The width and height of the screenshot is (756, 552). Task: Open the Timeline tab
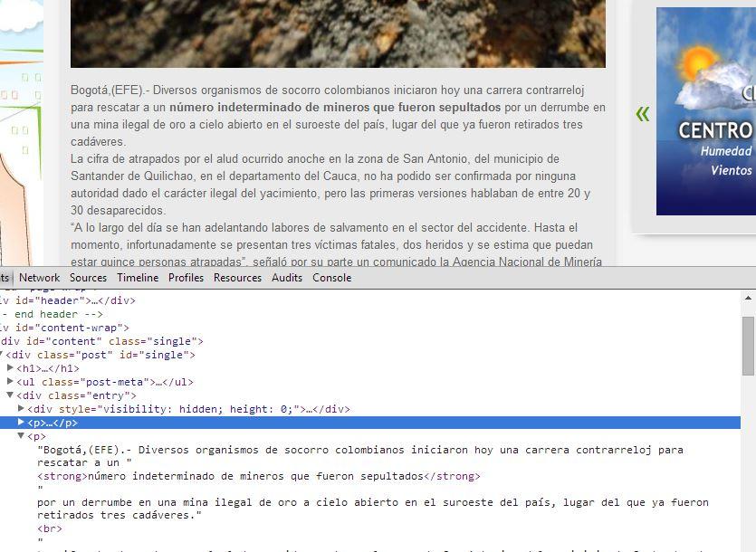click(x=138, y=278)
